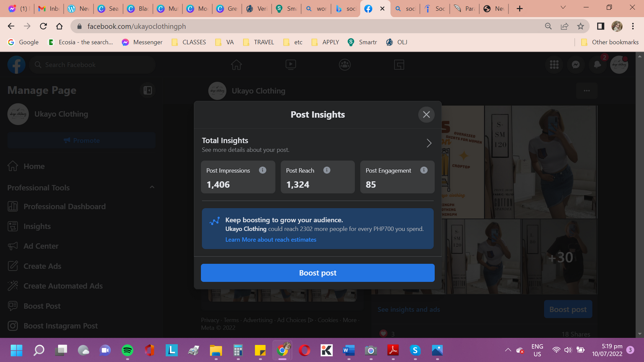
Task: Reload the page in Chrome
Action: pos(43,26)
